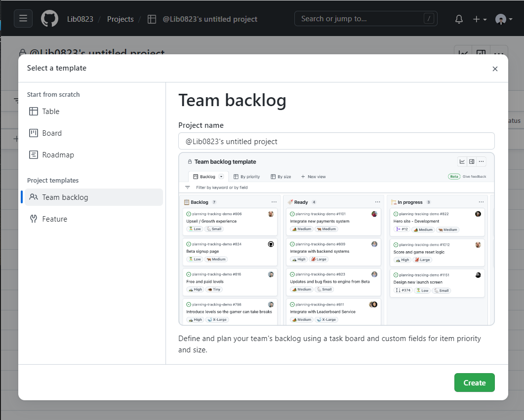
Task: Click Filter by keyword or by field
Action: (222, 188)
